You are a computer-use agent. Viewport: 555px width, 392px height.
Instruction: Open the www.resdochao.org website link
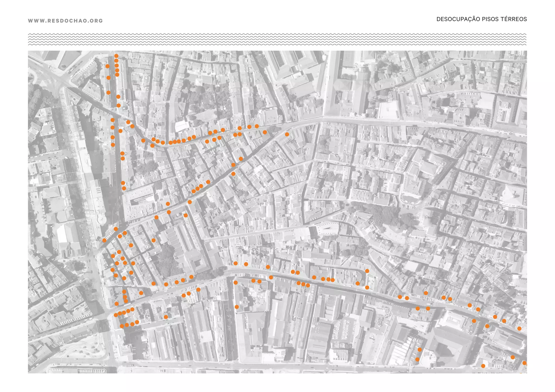[x=65, y=21]
